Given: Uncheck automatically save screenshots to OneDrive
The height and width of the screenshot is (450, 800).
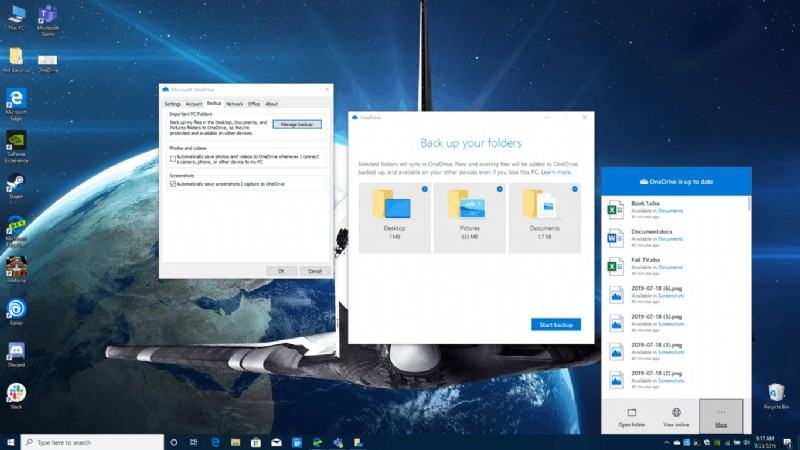Looking at the screenshot, I should coord(173,184).
